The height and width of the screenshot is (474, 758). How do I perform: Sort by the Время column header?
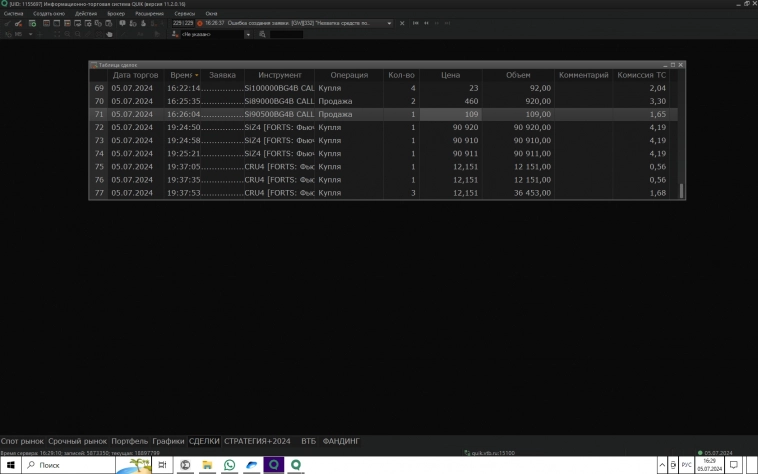[x=183, y=75]
